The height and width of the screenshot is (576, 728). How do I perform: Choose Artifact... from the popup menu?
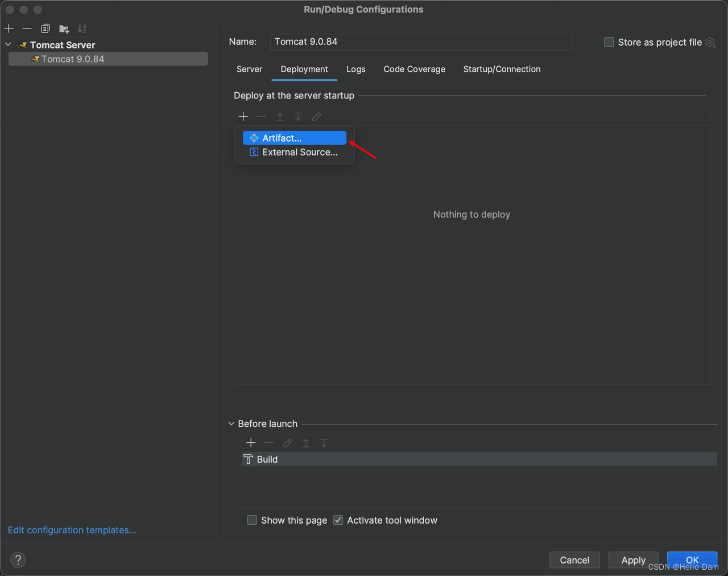pyautogui.click(x=295, y=138)
